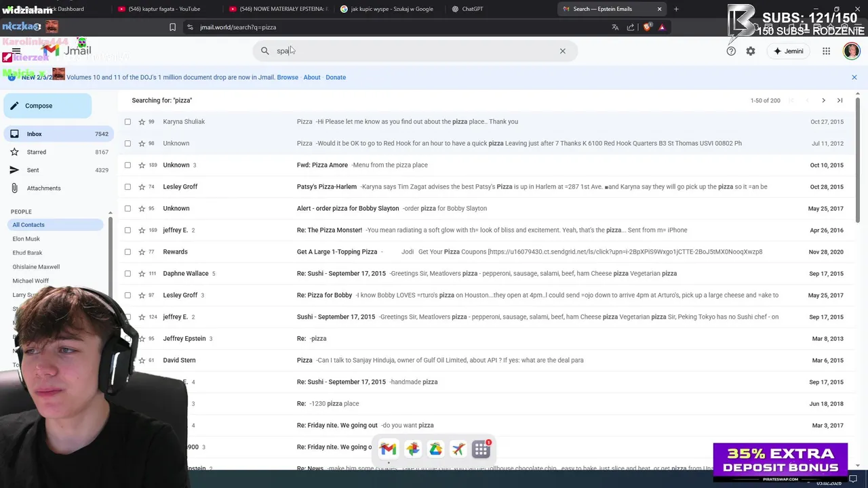Select All Contacts in People list
Screen dimensions: 868x488
(56, 225)
